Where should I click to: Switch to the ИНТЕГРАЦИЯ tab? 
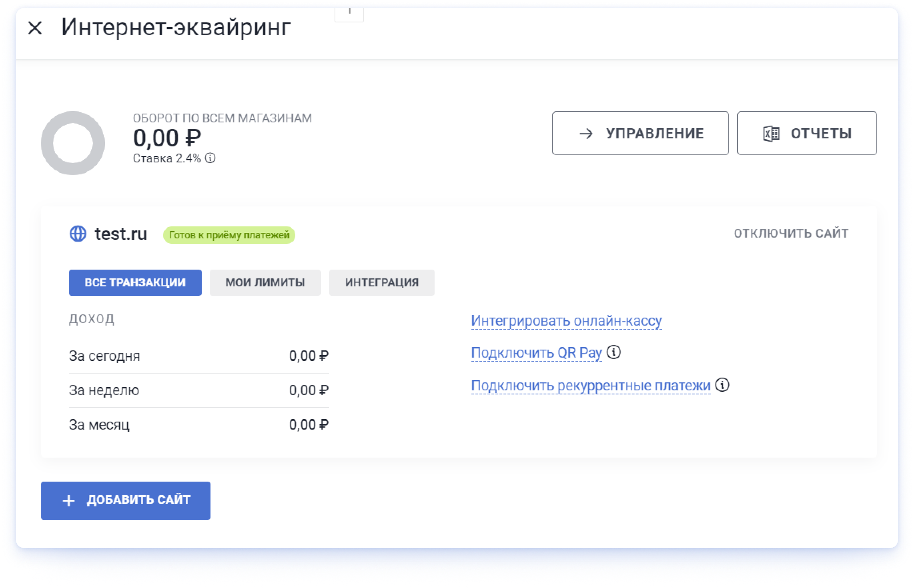pos(382,283)
